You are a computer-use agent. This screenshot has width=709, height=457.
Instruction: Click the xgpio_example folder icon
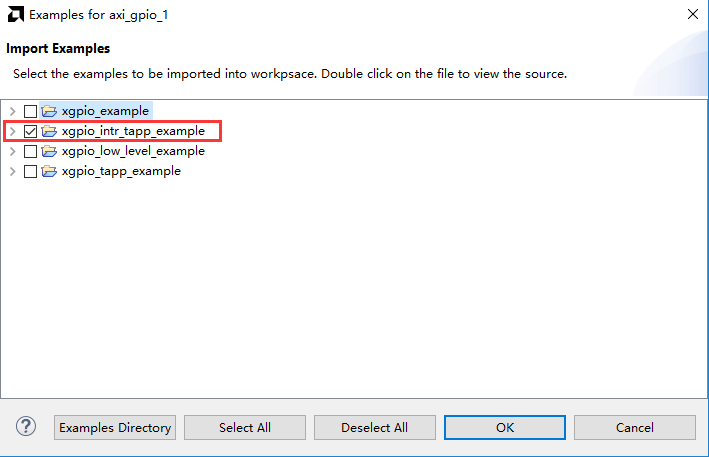tap(49, 111)
